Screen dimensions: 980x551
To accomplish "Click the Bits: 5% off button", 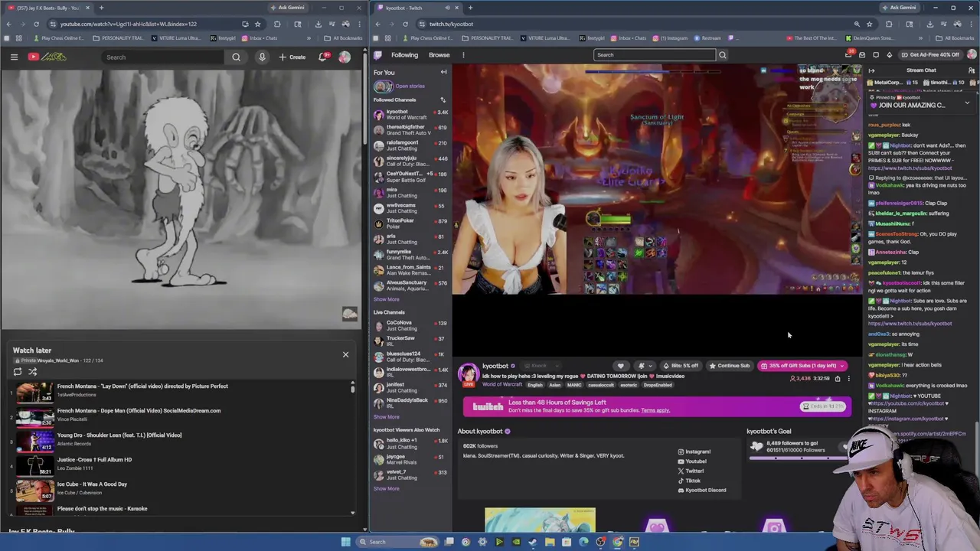I will click(681, 366).
